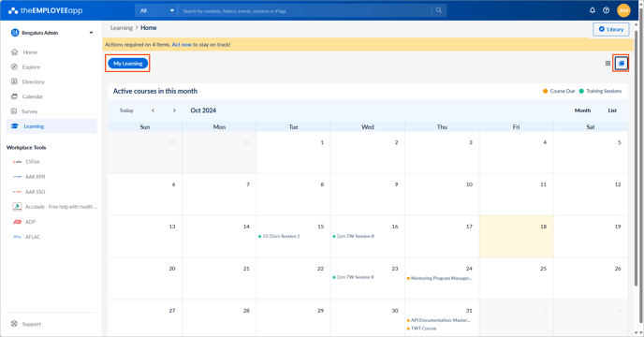Click the Survey sidebar icon
644x337 pixels.
pyautogui.click(x=14, y=111)
